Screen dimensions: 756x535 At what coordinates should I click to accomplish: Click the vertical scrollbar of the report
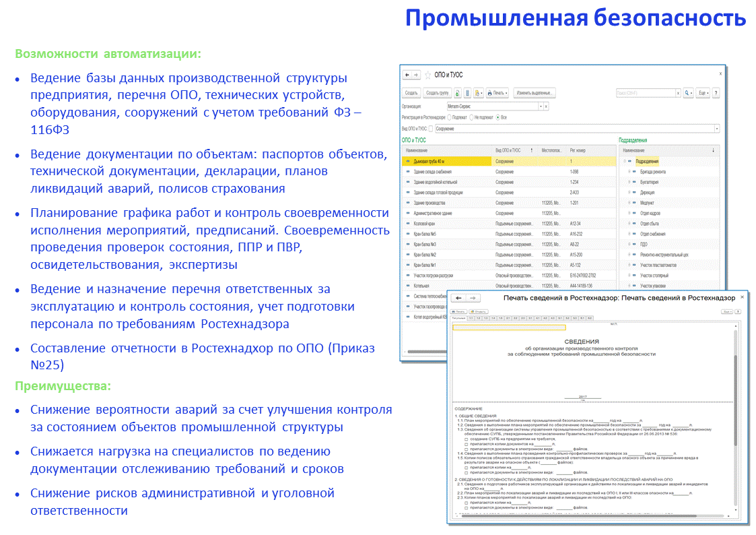click(736, 400)
